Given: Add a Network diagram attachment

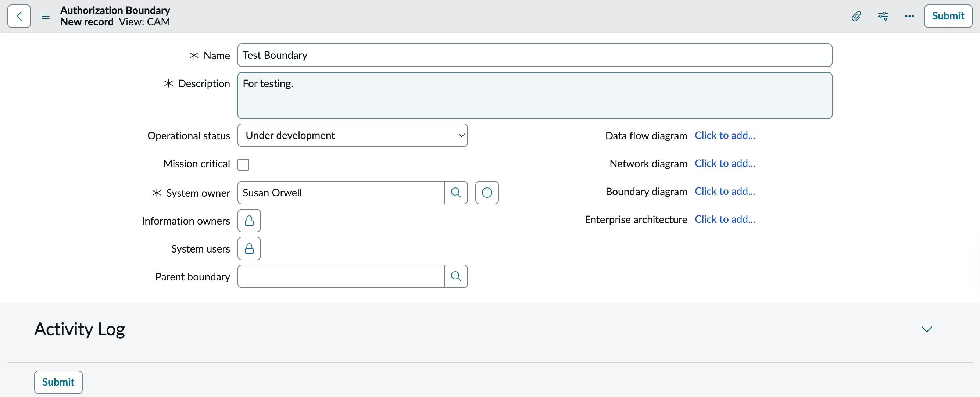Looking at the screenshot, I should point(725,164).
